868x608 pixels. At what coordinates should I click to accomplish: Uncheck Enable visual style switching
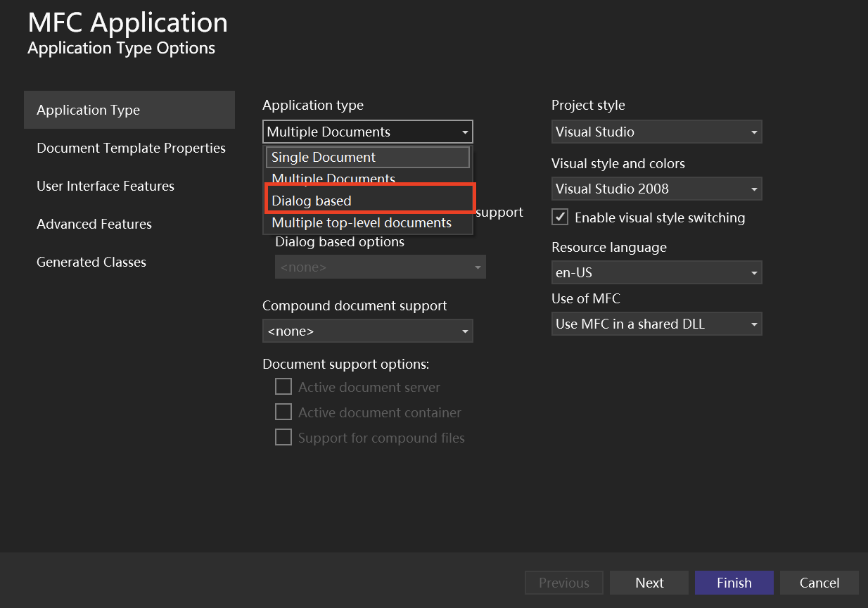click(560, 217)
